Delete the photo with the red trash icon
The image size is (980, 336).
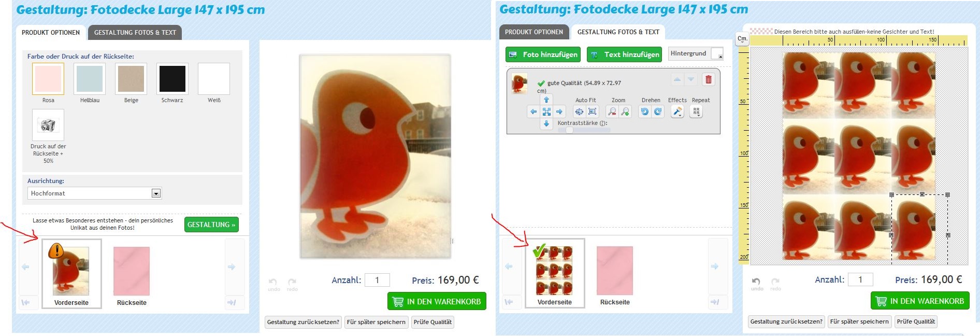(x=709, y=79)
